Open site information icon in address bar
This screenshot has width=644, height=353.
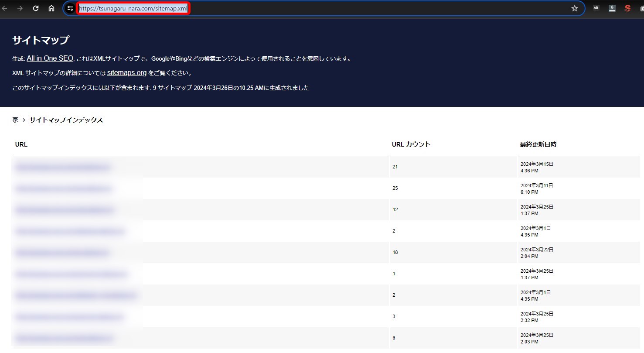coord(70,8)
